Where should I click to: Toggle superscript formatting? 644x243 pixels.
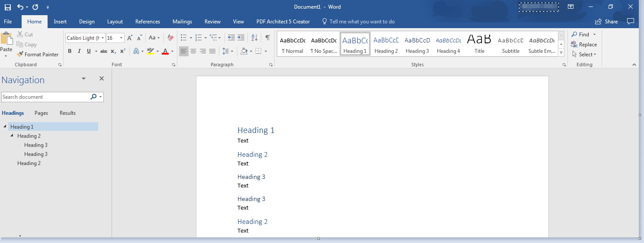click(x=123, y=51)
